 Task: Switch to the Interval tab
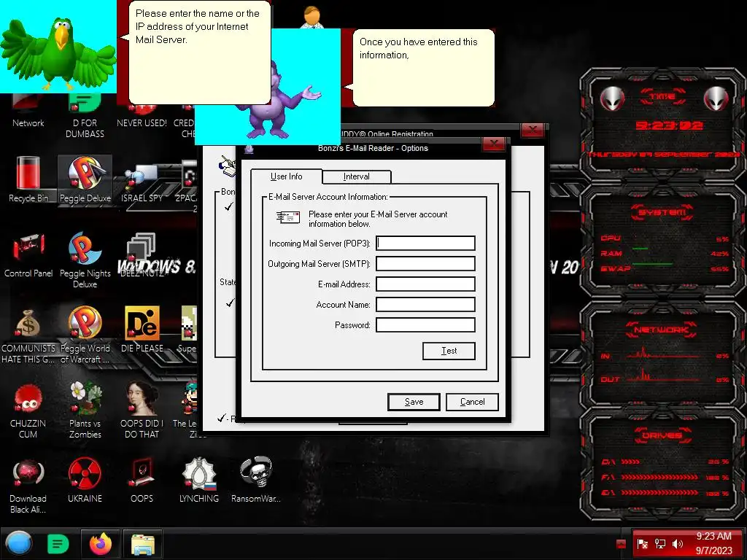(x=356, y=176)
